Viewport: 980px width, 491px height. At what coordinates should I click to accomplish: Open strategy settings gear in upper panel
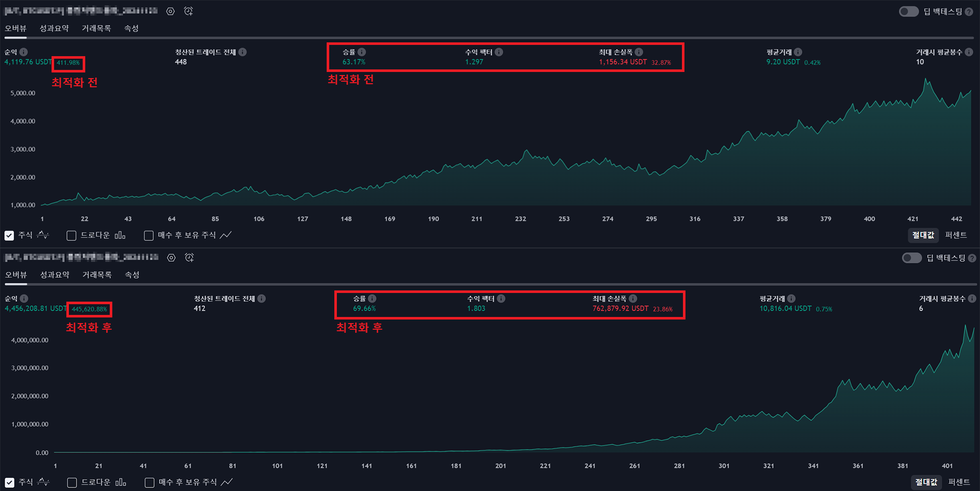(x=170, y=11)
